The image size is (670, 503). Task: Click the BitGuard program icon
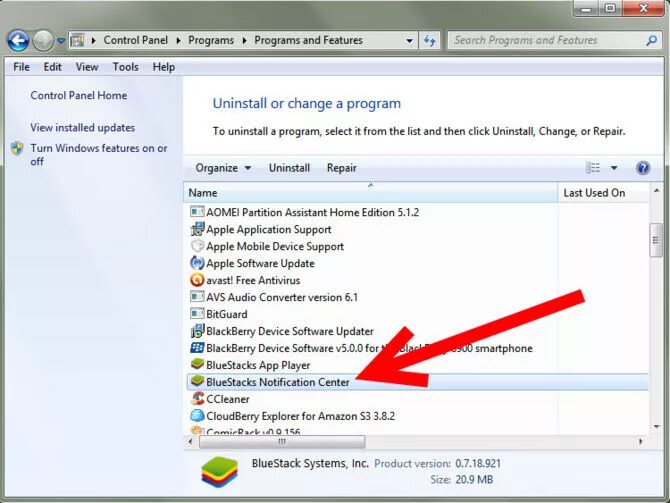coord(197,314)
